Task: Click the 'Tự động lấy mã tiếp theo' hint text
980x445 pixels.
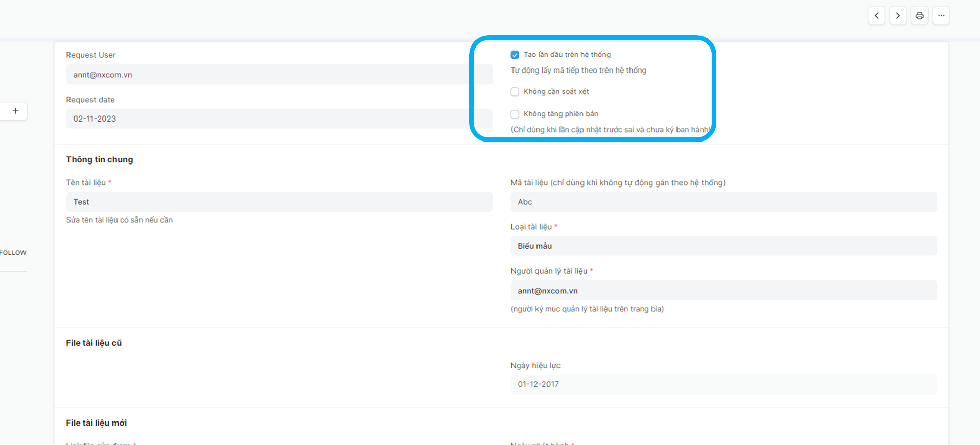Action: [x=578, y=71]
